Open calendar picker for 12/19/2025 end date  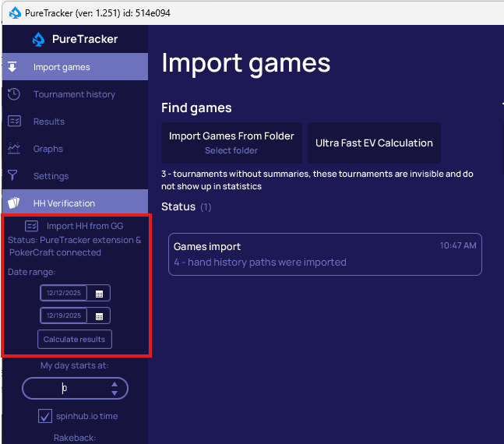tap(99, 316)
